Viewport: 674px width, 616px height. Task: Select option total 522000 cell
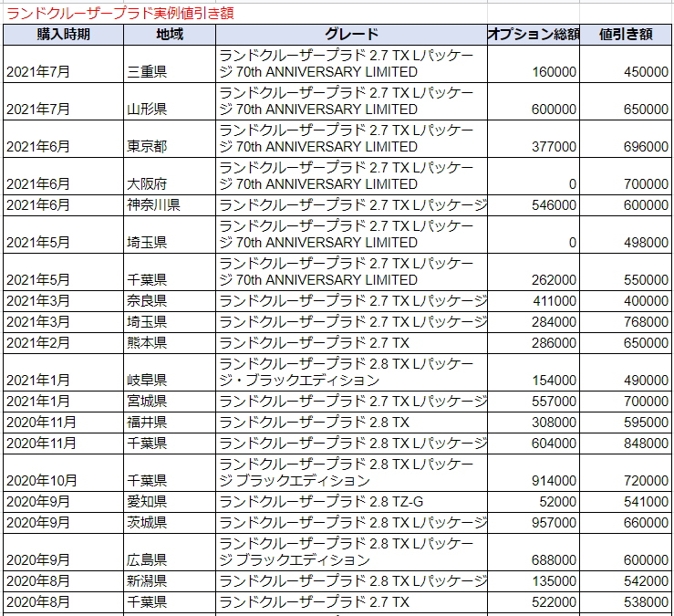point(534,602)
